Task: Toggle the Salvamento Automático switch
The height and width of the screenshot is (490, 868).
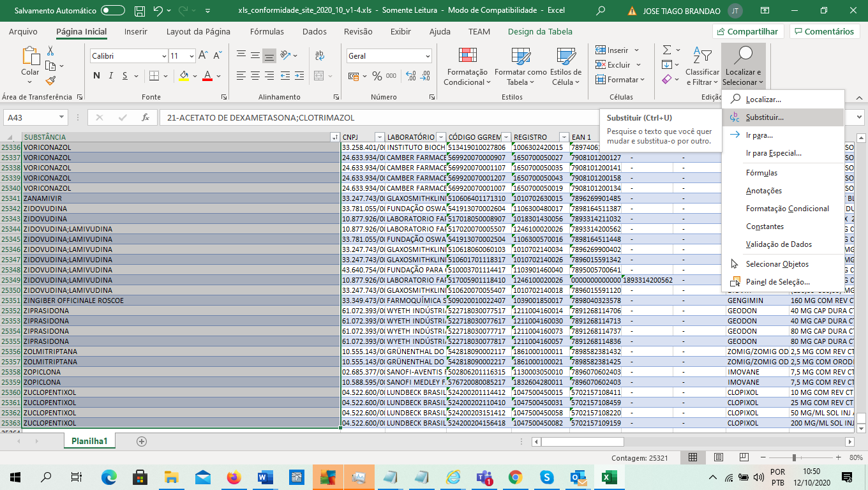Action: [x=113, y=11]
